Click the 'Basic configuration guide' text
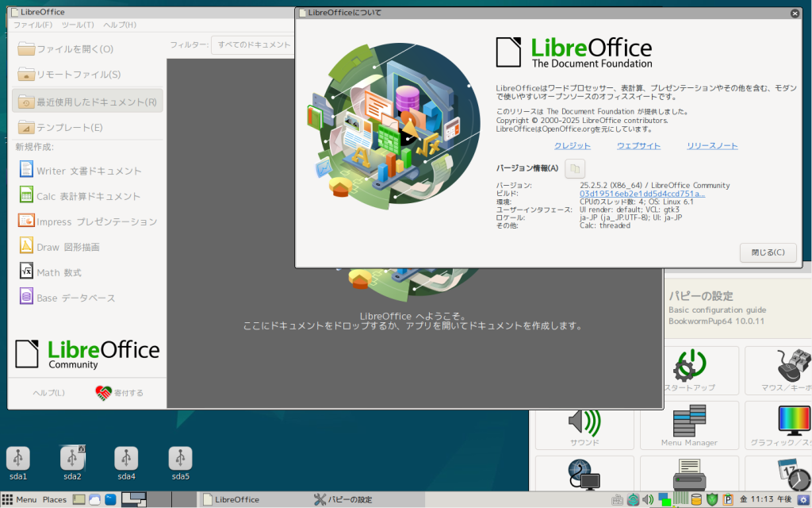The height and width of the screenshot is (508, 812). [x=717, y=310]
